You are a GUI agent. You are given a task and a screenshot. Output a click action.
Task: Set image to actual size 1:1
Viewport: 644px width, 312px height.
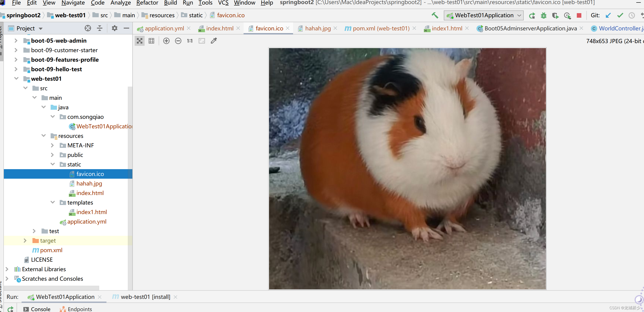[x=190, y=41]
